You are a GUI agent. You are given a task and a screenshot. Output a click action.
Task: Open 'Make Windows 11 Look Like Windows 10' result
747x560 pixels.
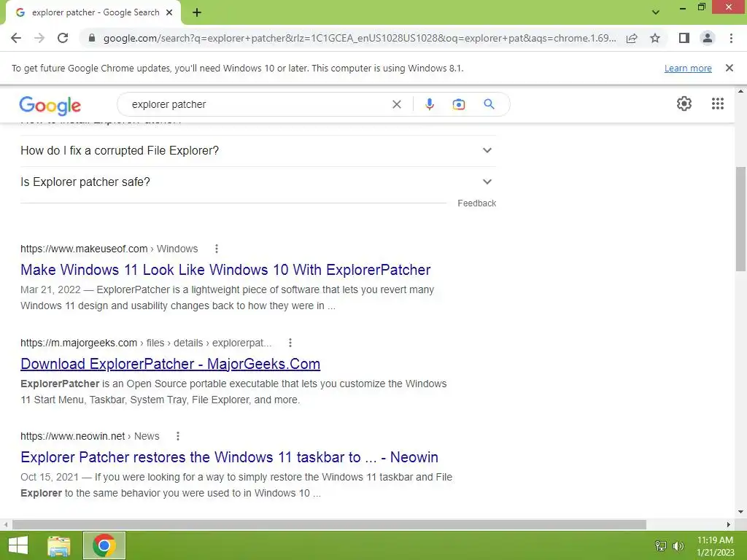(x=225, y=270)
